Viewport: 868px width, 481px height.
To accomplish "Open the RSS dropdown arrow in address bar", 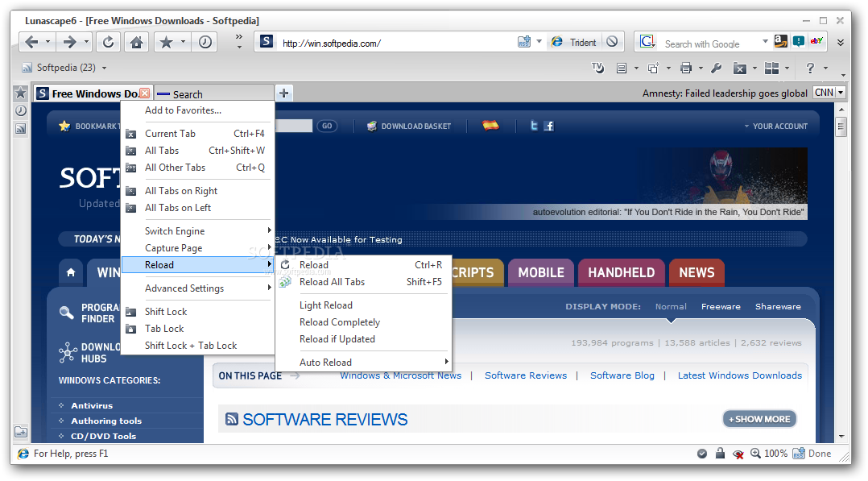I will pyautogui.click(x=539, y=42).
